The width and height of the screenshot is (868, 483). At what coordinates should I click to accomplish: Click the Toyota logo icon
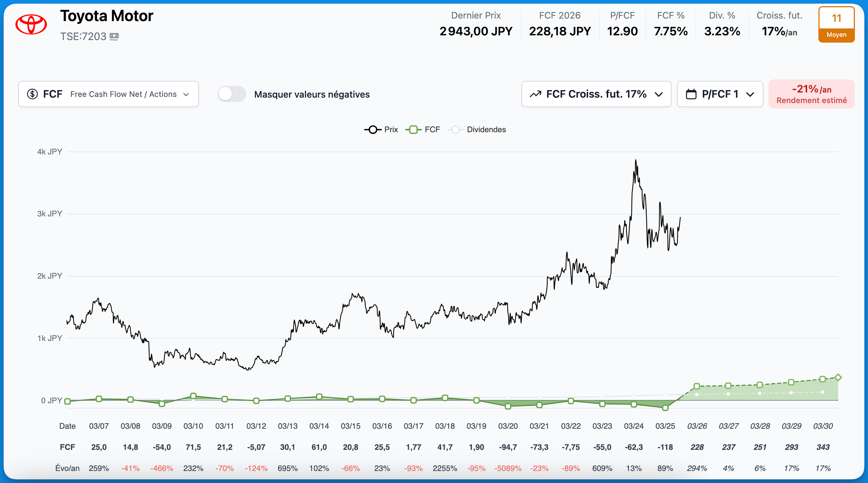[31, 24]
